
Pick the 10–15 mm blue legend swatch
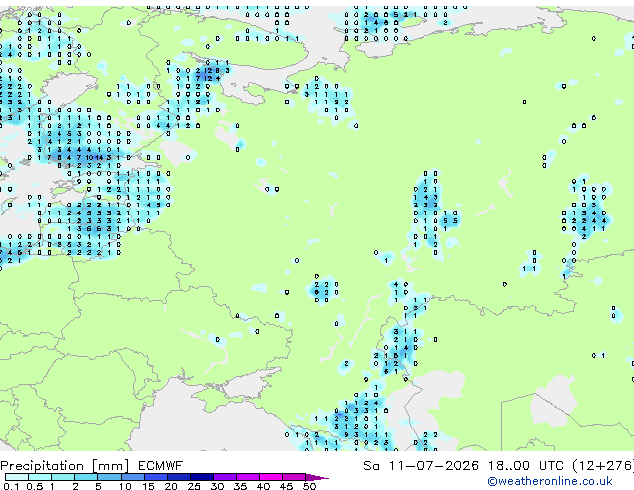[132, 477]
